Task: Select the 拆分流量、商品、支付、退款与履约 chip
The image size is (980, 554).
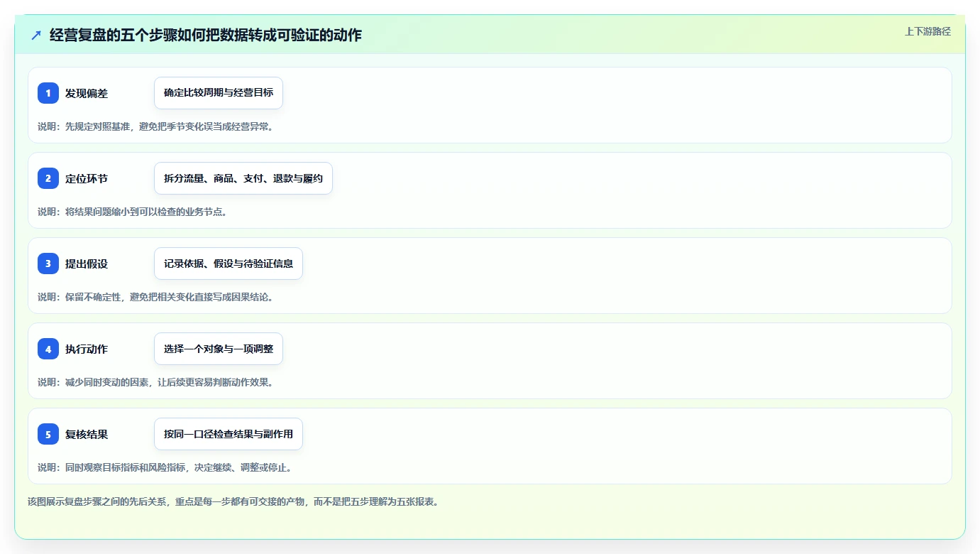Action: 243,178
